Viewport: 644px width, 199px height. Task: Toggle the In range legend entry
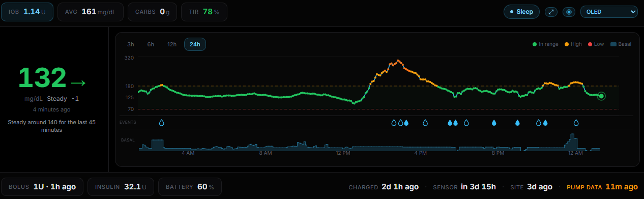click(x=545, y=44)
